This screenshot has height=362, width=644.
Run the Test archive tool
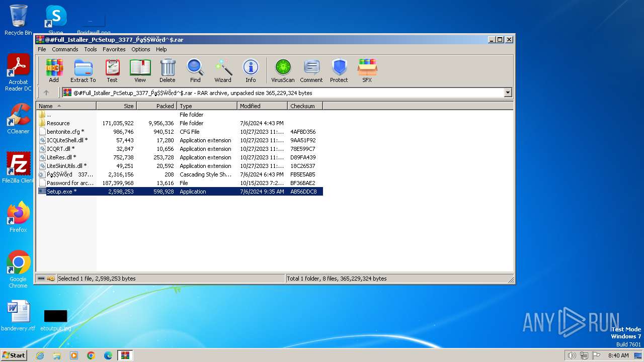(x=112, y=71)
